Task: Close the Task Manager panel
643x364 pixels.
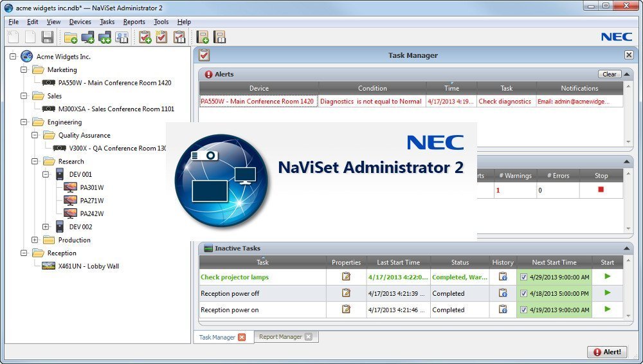Action: point(629,55)
